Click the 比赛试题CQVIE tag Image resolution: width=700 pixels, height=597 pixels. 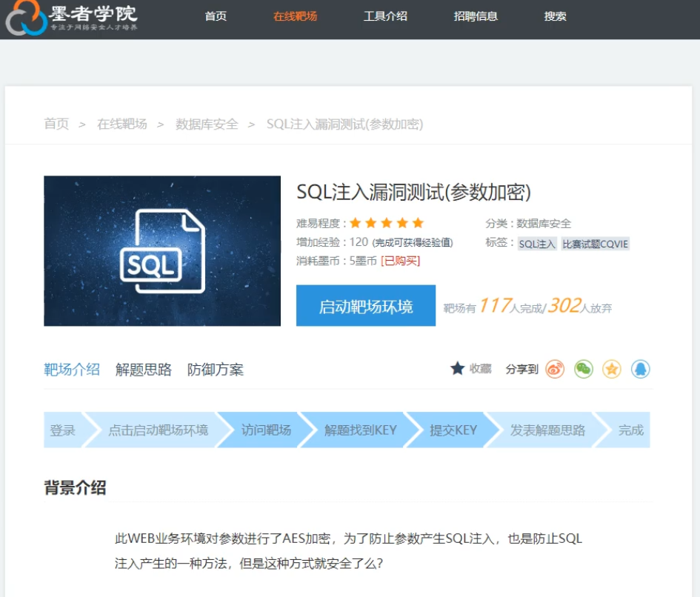point(595,244)
